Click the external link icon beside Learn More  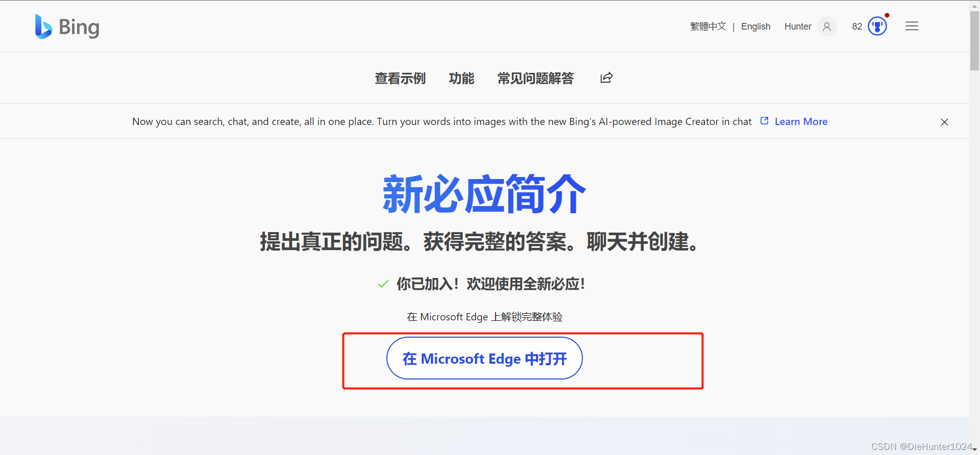[764, 121]
